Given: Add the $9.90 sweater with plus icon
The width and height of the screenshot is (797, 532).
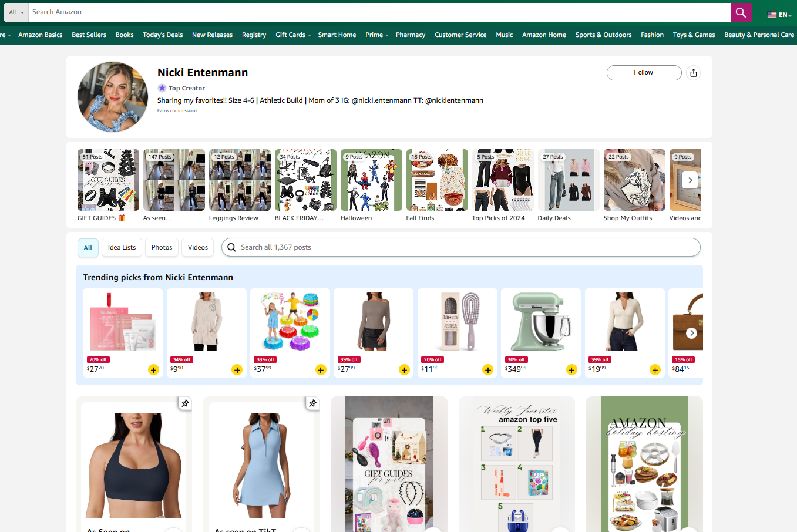Looking at the screenshot, I should pos(237,369).
